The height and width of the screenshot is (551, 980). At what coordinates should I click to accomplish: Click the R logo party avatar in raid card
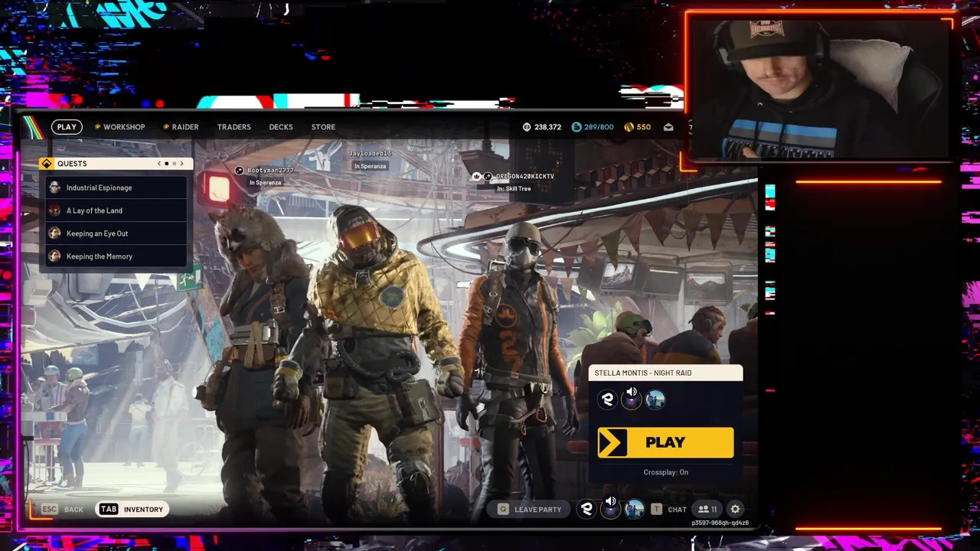point(607,399)
